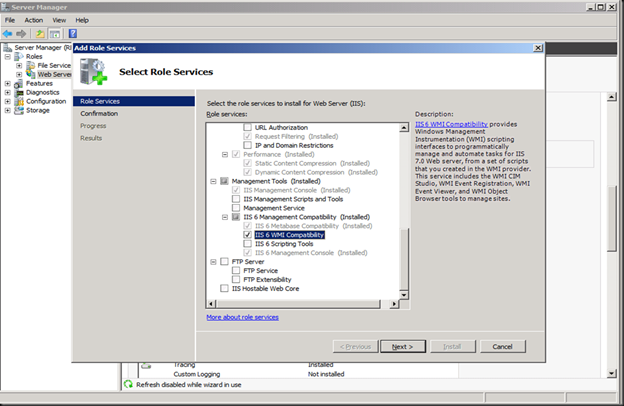Click the role services horizontal scroll right arrow
This screenshot has height=406, width=624.
pyautogui.click(x=394, y=304)
